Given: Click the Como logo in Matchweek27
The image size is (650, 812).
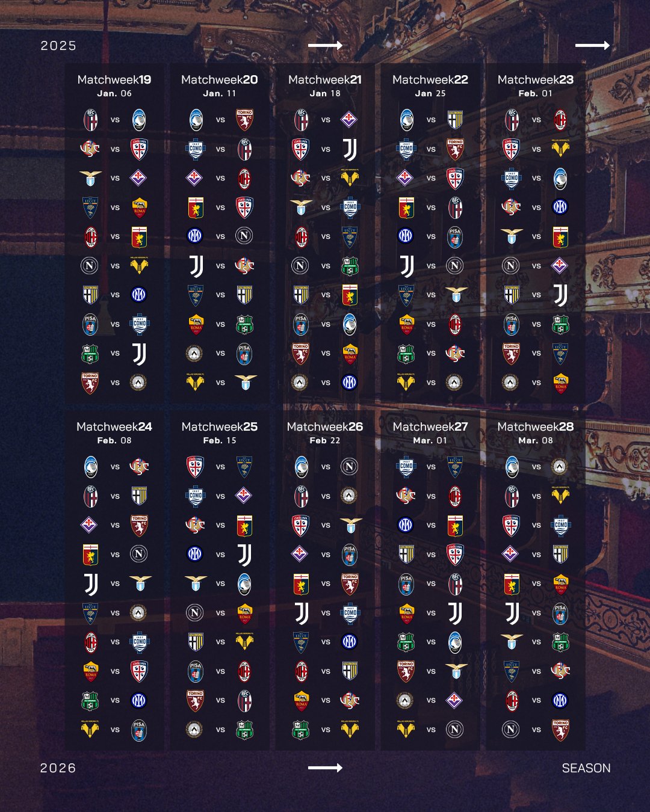Looking at the screenshot, I should click(406, 466).
